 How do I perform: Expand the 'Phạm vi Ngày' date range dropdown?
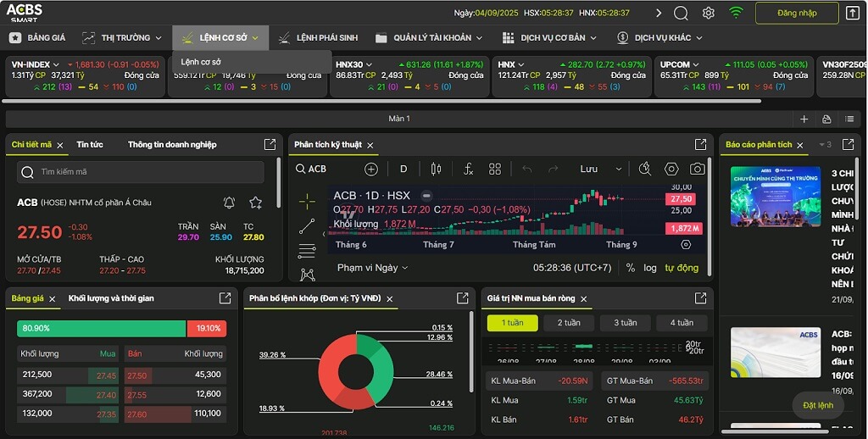[373, 268]
